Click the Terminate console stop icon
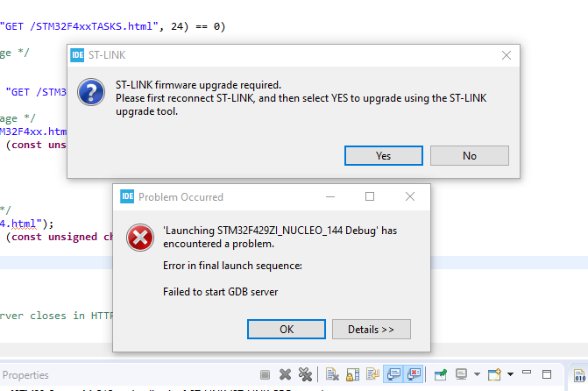The height and width of the screenshot is (391, 588). point(265,374)
